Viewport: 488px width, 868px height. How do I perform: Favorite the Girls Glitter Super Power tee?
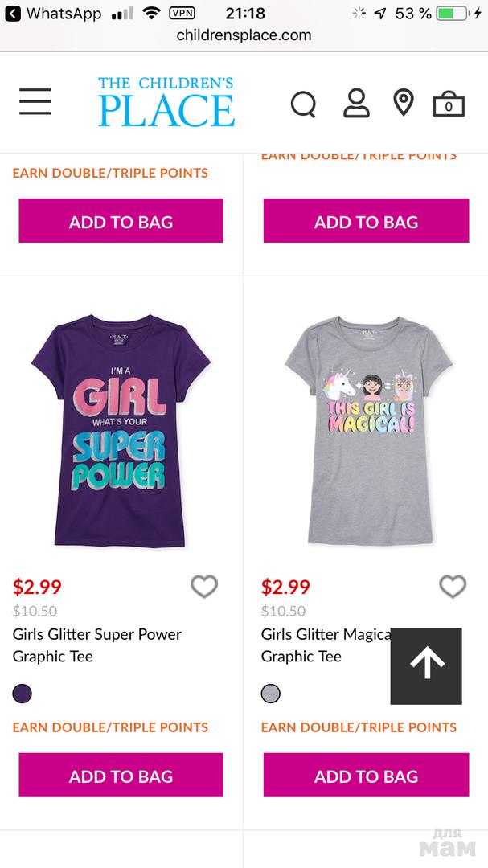(204, 587)
